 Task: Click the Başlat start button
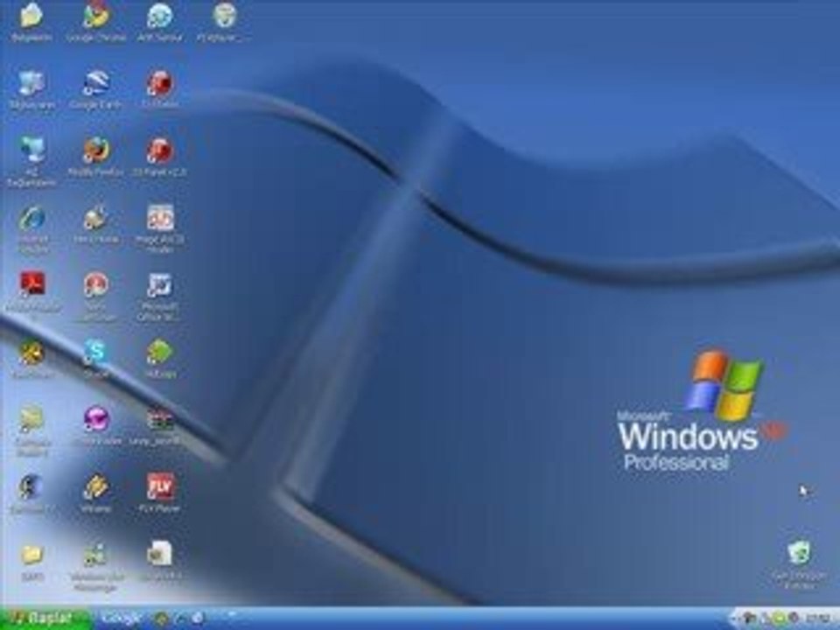pyautogui.click(x=45, y=619)
